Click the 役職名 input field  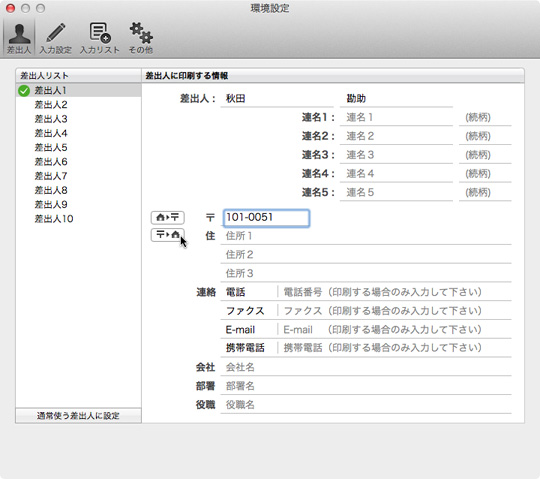click(366, 405)
